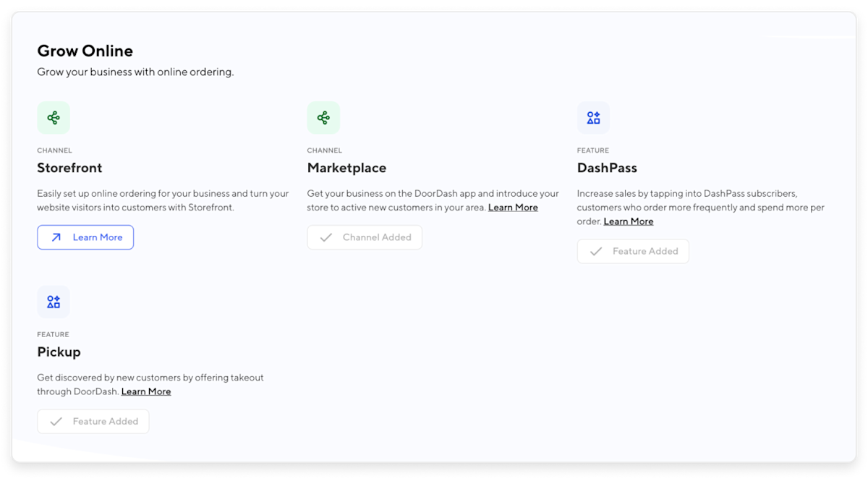Click the DashPass feature shapes icon
Viewport: 868px width, 484px height.
pos(593,117)
